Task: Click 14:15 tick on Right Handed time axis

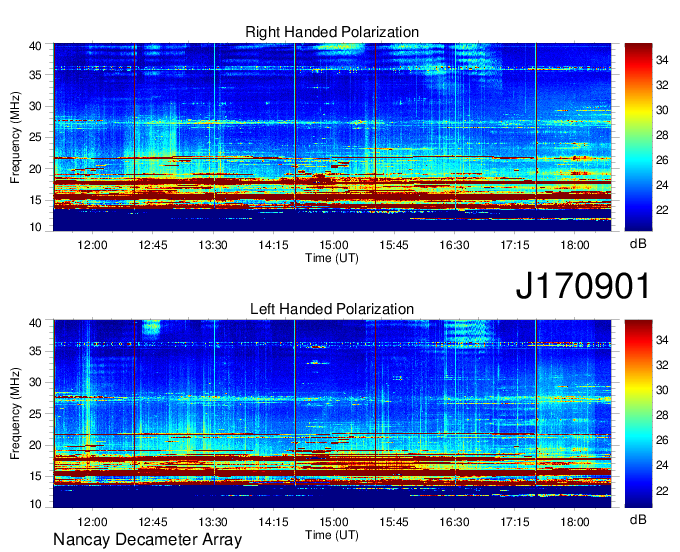Action: (273, 245)
